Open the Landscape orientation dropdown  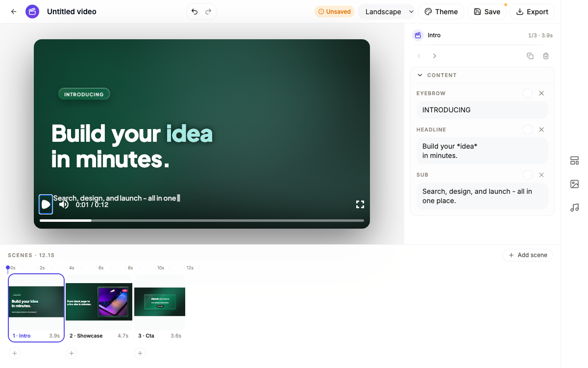[x=386, y=12]
